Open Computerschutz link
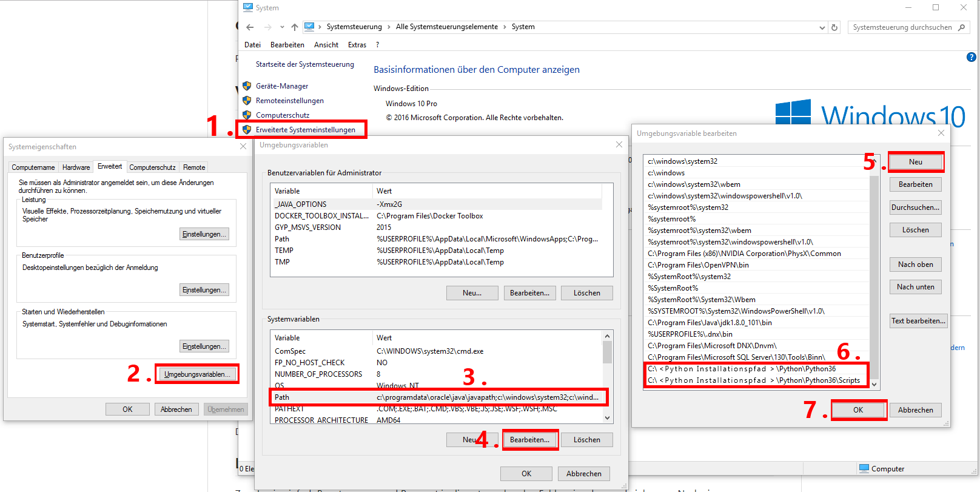 point(283,115)
